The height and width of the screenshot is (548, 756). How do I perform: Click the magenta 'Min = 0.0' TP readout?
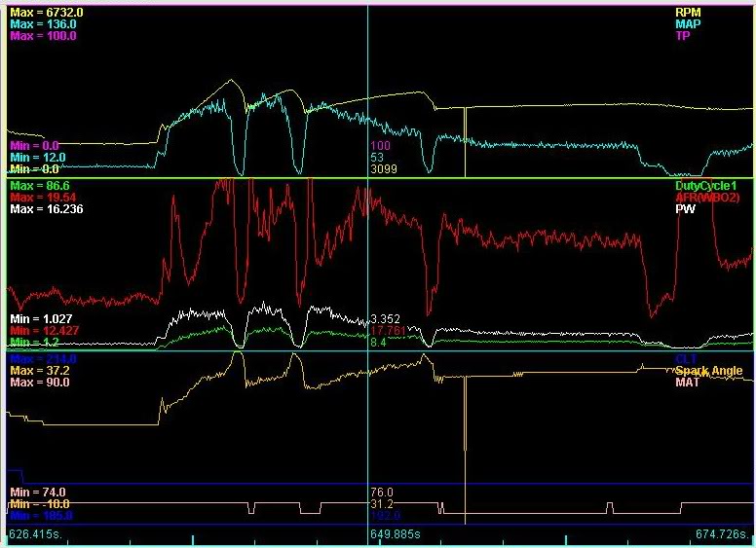(34, 146)
